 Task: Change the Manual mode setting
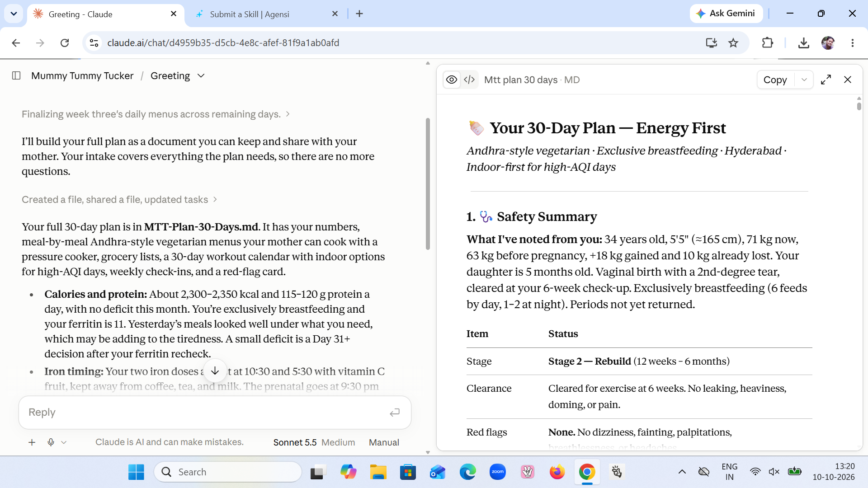(384, 442)
